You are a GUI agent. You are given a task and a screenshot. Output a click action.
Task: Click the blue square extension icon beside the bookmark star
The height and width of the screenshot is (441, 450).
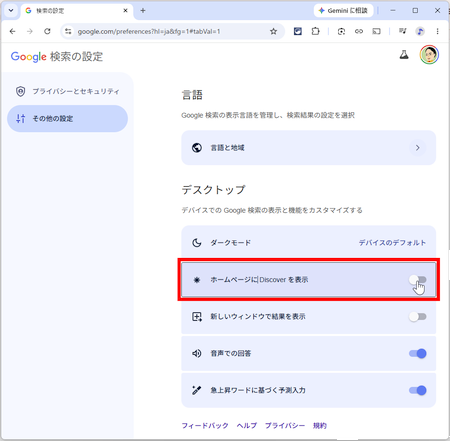pyautogui.click(x=298, y=31)
